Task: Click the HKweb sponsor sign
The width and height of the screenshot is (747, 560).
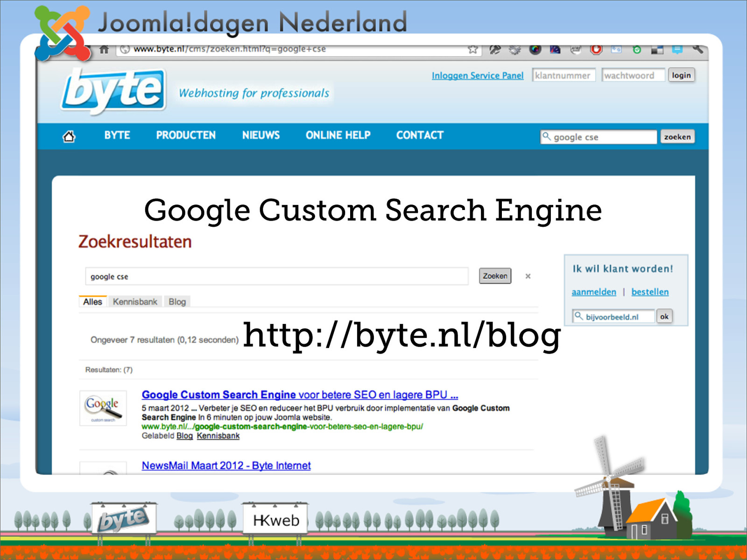Action: (x=275, y=519)
